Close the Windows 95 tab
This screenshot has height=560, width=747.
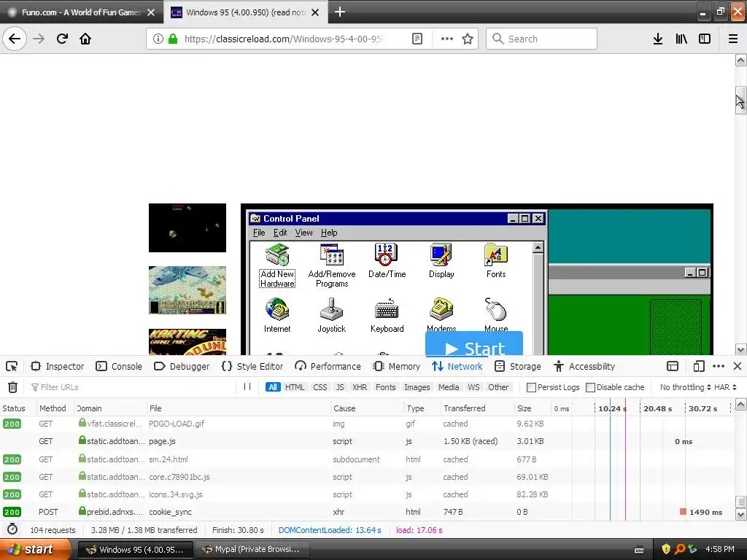315,12
